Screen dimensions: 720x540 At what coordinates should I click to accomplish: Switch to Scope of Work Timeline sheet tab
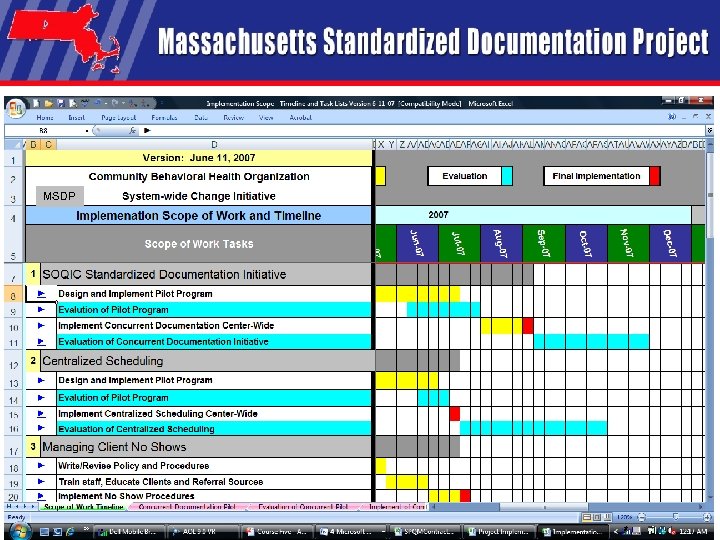tap(84, 507)
